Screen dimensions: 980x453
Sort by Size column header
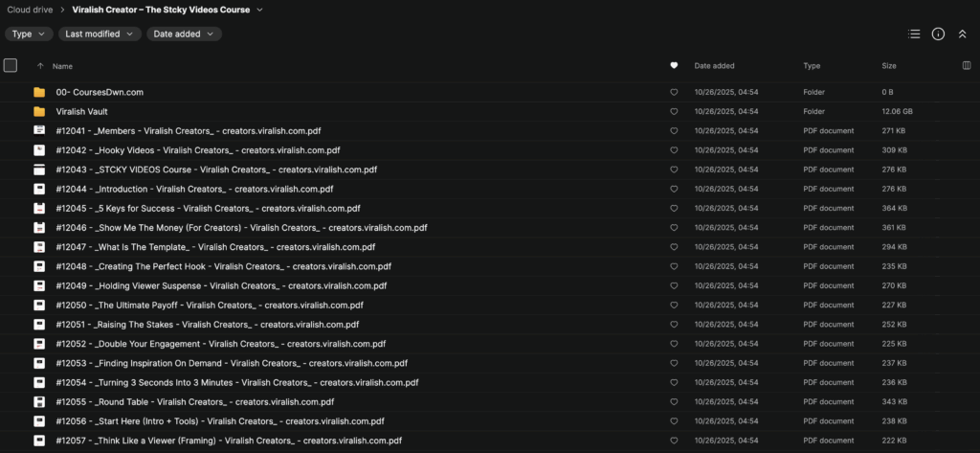coord(889,66)
